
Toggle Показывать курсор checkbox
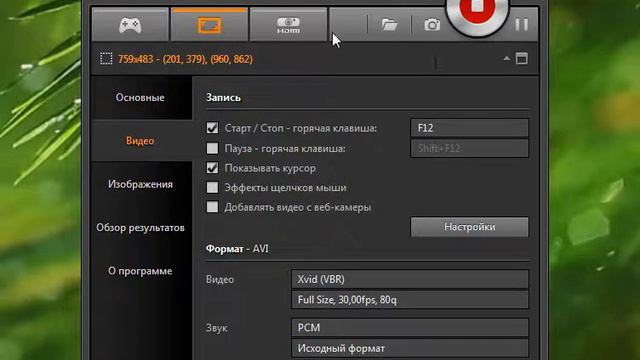[x=212, y=168]
